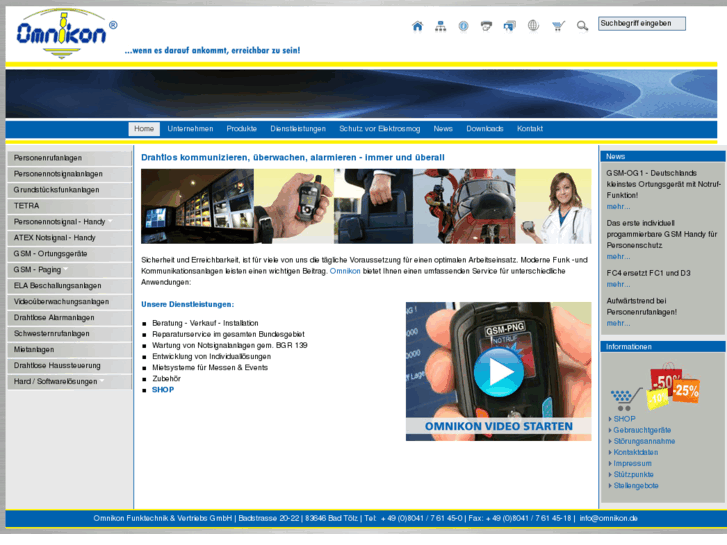
Task: Open the Kontakt menu item
Action: (x=529, y=129)
